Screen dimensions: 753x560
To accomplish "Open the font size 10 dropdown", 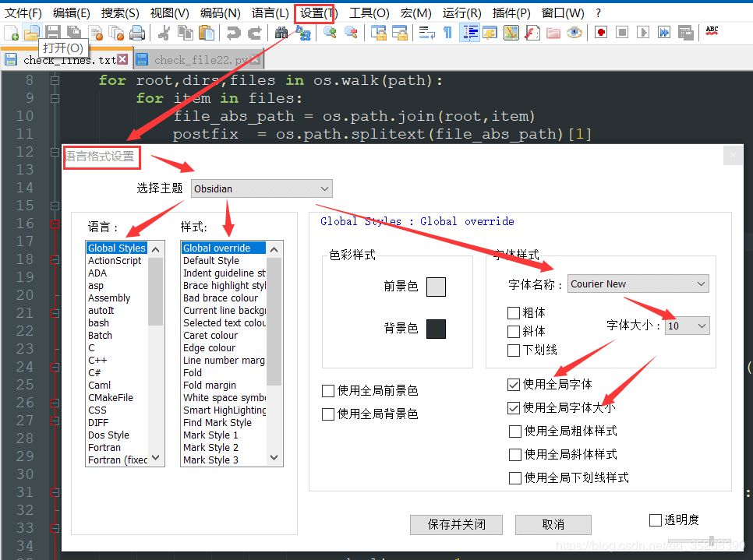I will coord(688,326).
